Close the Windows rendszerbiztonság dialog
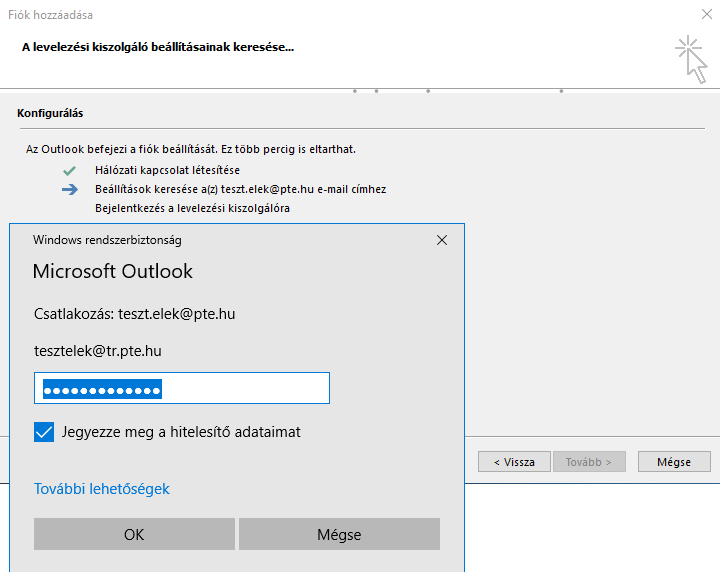 pos(442,240)
